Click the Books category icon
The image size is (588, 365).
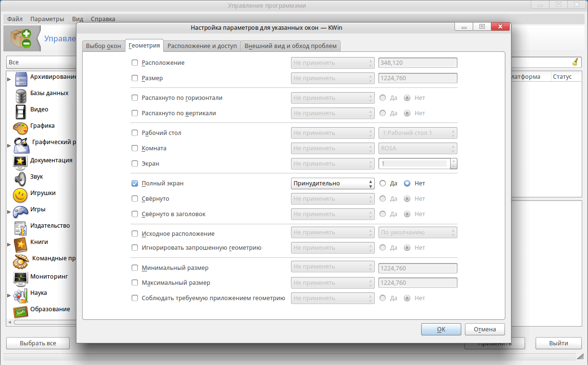coord(21,244)
